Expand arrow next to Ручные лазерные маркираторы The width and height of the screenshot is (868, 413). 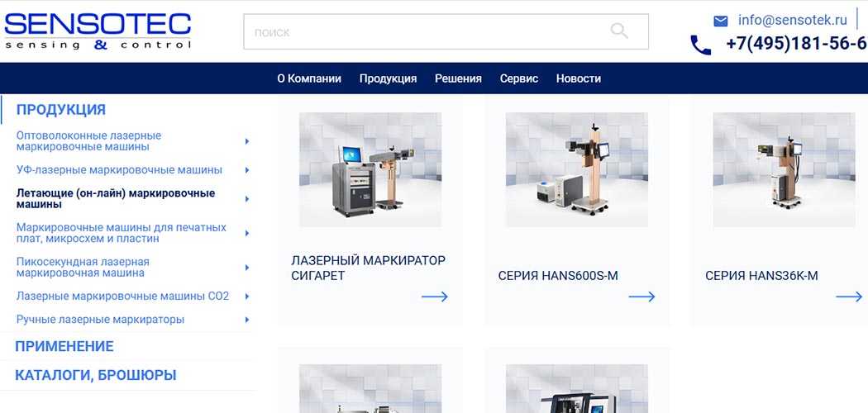[247, 320]
